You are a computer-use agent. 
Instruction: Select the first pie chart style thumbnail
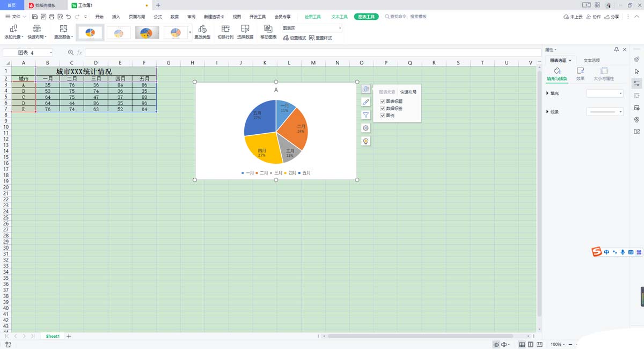[x=90, y=33]
